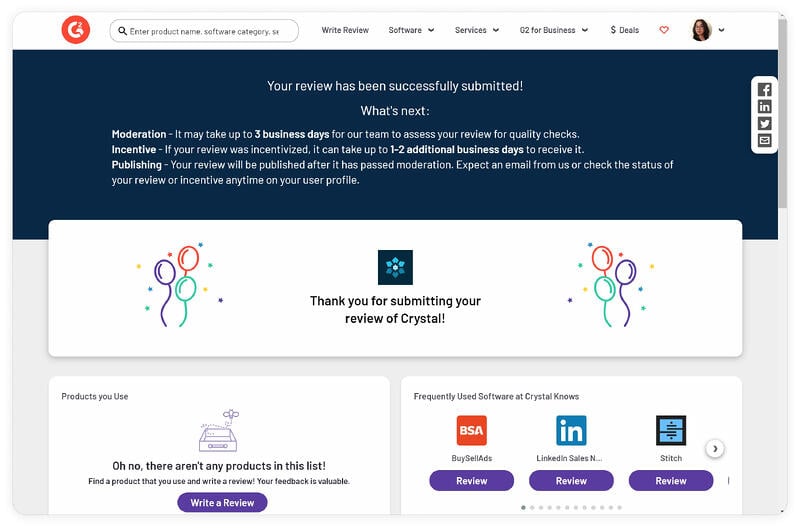Open the BuySellAds product icon

471,431
